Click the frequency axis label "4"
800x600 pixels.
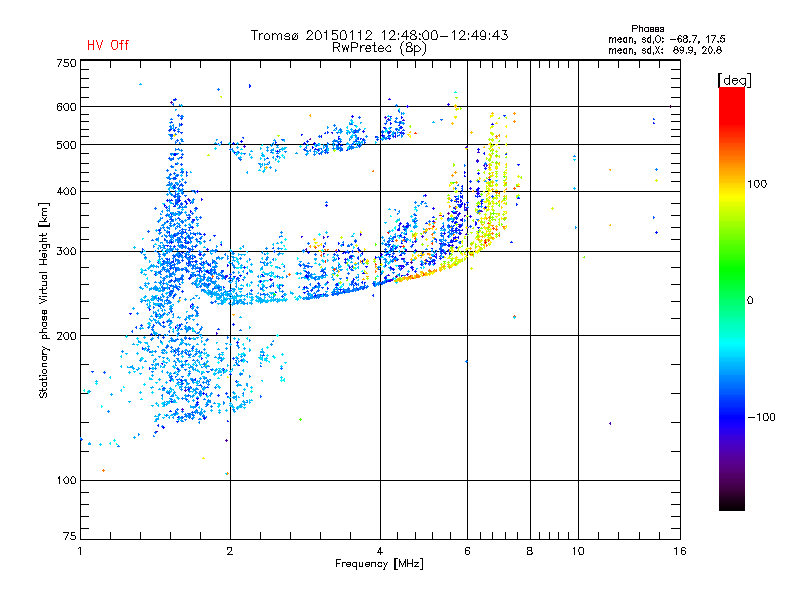point(380,551)
